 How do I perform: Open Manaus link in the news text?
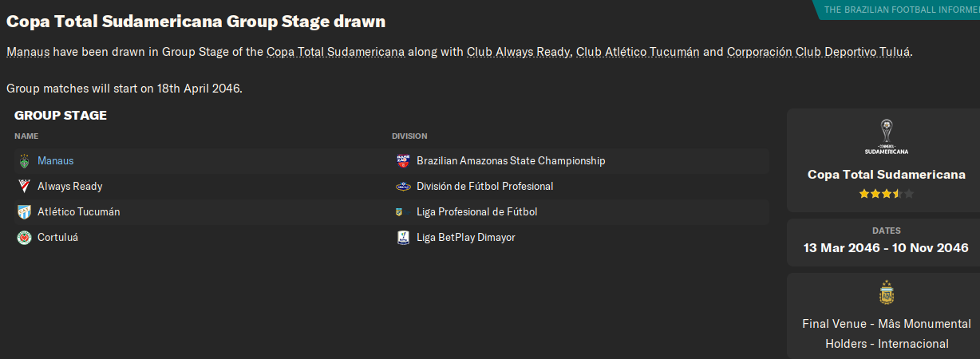pos(28,52)
